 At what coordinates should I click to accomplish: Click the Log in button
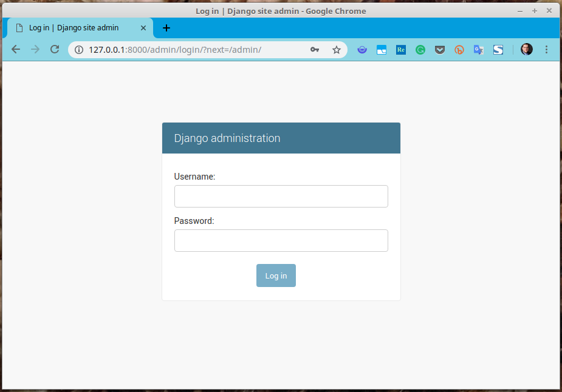pyautogui.click(x=276, y=275)
